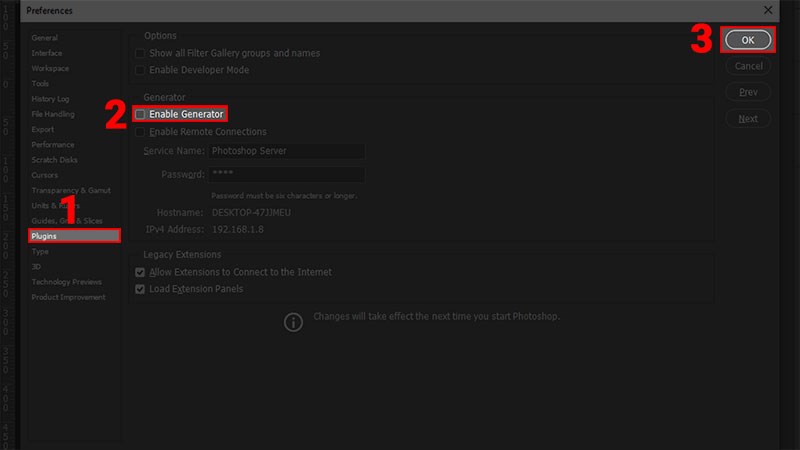
Task: Cancel the Preferences dialog
Action: [x=748, y=66]
